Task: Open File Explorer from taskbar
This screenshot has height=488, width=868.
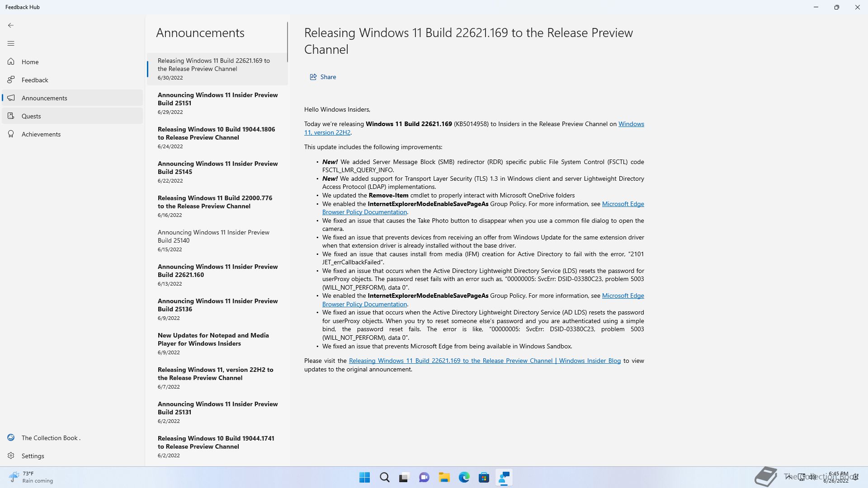Action: click(x=444, y=478)
